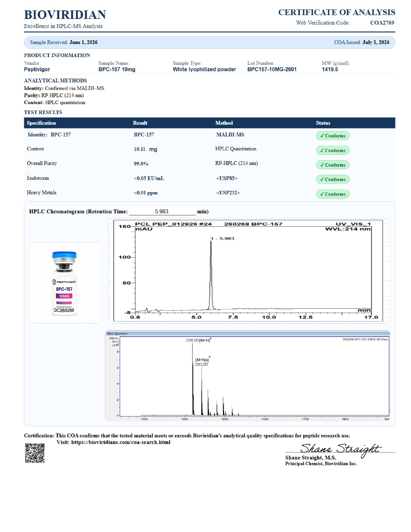The height and width of the screenshot is (532, 411).
Task: Click the "1 - 5.983" peak label on chromatogram
Action: click(x=222, y=238)
